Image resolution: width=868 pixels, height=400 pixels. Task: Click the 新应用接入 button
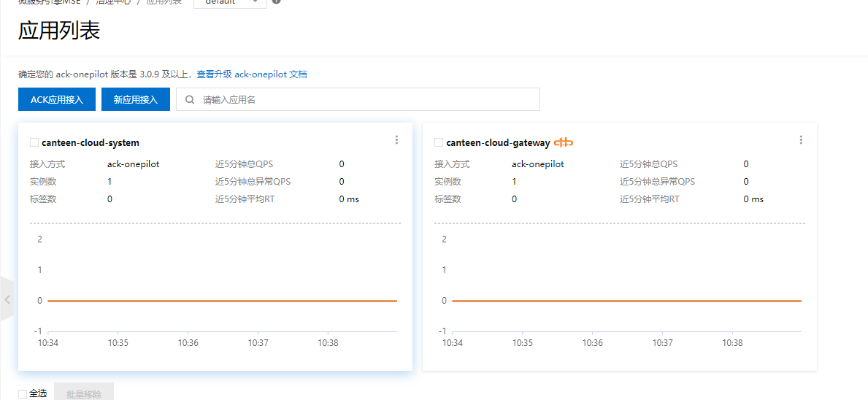pyautogui.click(x=135, y=100)
